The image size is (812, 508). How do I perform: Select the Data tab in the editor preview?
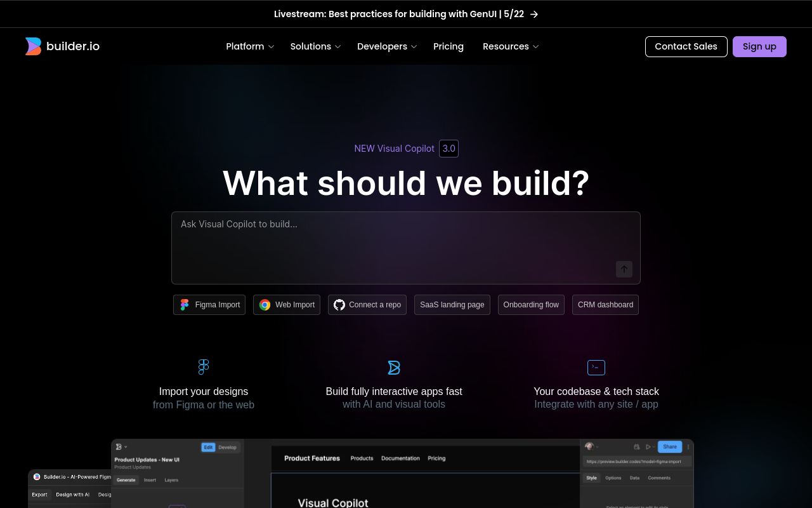tap(634, 478)
